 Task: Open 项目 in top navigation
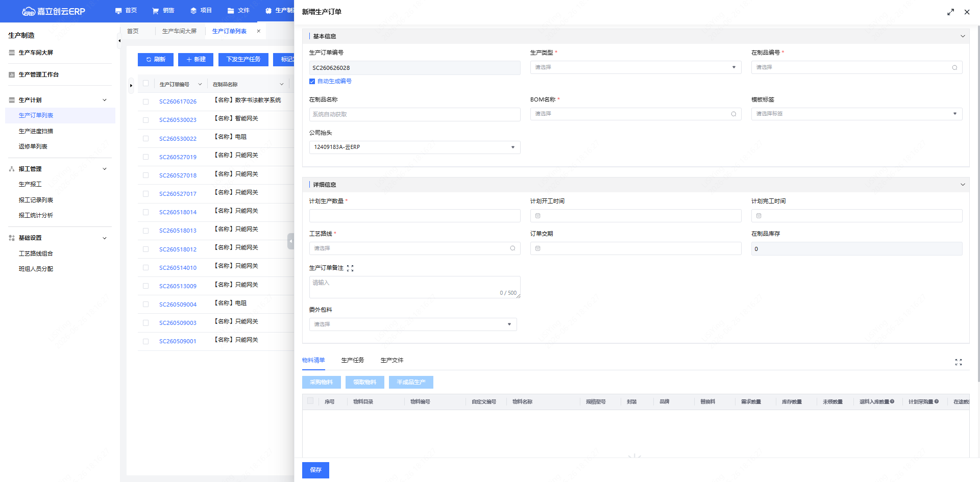[x=201, y=11]
